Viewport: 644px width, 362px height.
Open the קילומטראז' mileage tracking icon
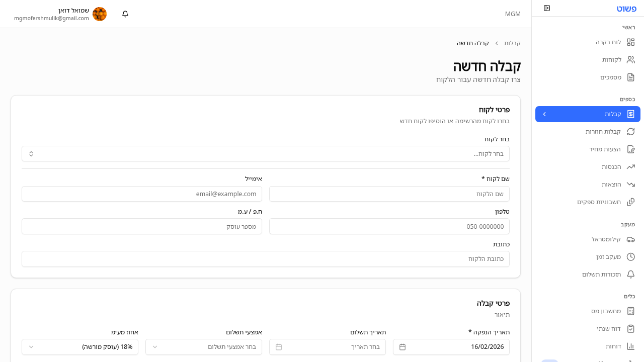tap(631, 239)
